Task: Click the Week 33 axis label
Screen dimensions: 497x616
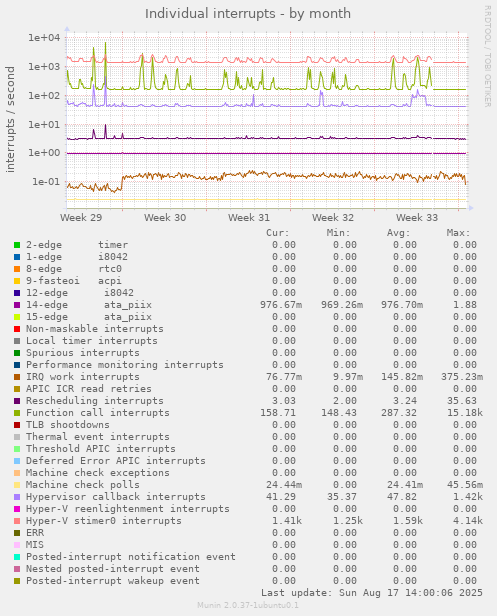Action: [x=417, y=218]
